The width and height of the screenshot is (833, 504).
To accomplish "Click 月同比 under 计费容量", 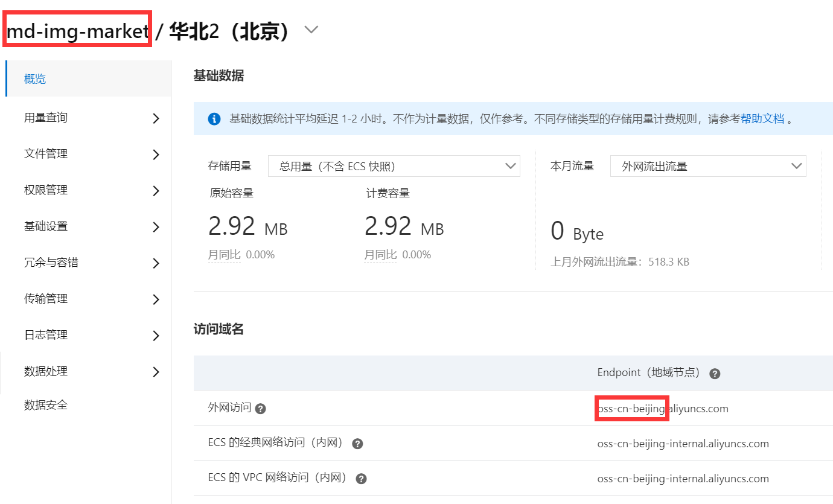I will 380,255.
